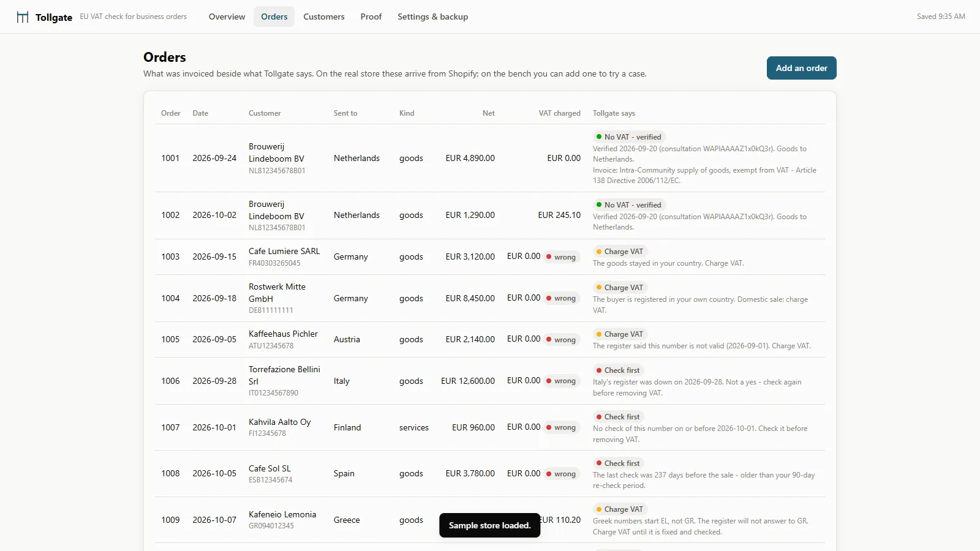
Task: Click the Tollgate gate logo icon
Action: click(x=23, y=17)
